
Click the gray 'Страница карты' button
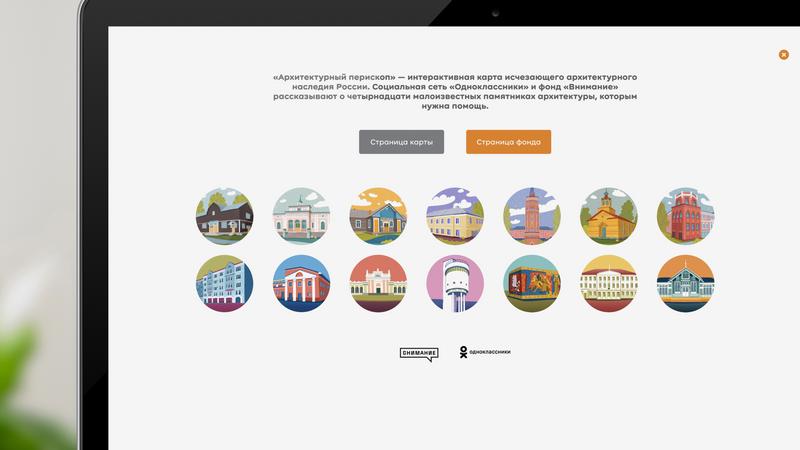point(401,142)
